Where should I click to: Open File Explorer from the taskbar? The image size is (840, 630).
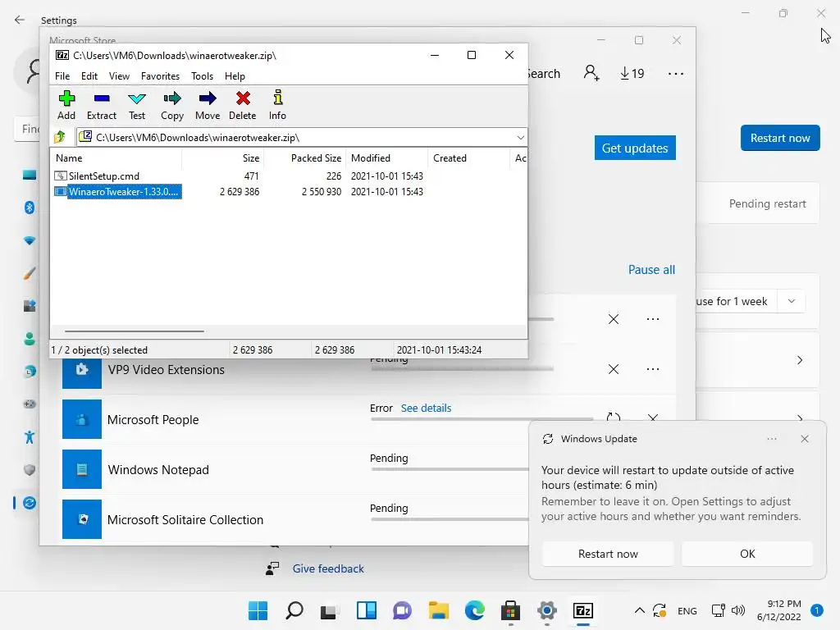click(x=438, y=610)
